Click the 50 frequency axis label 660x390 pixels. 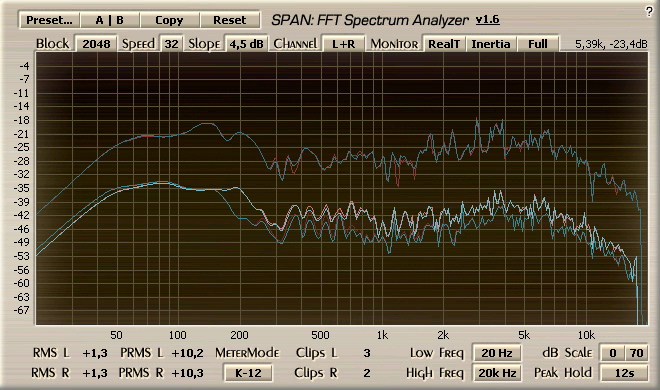(x=116, y=335)
